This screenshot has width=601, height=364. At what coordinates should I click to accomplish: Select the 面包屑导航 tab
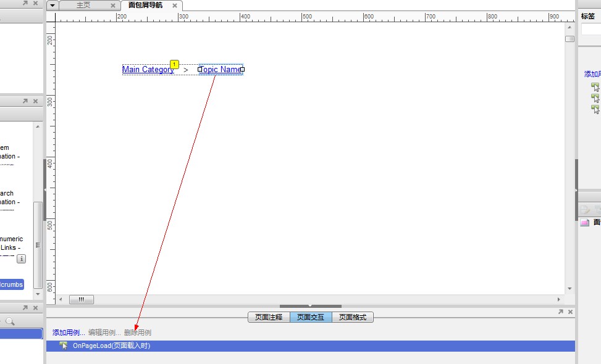145,5
